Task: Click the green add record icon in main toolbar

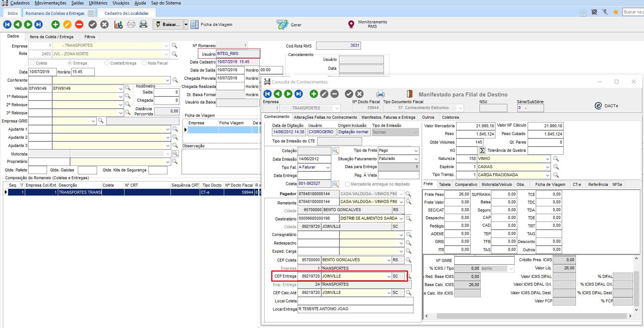Action: pos(56,24)
